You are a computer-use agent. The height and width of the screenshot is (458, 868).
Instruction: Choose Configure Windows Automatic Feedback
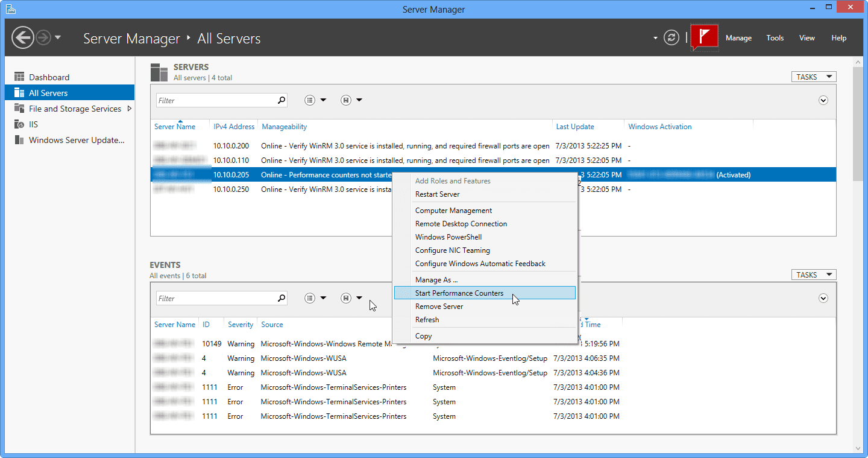485,264
